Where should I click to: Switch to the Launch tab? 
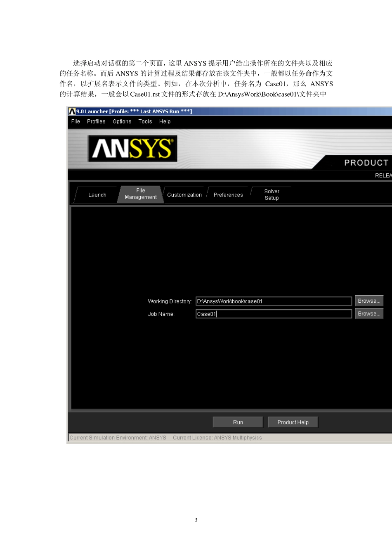tap(97, 195)
